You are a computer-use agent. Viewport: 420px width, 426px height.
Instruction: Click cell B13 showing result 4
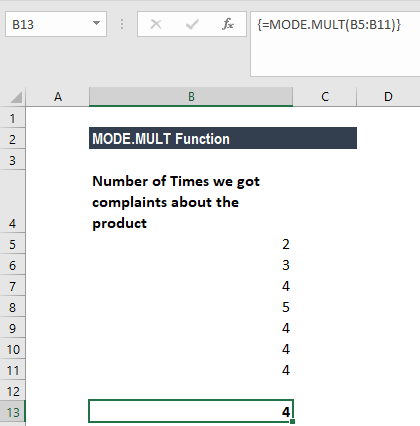click(x=191, y=411)
